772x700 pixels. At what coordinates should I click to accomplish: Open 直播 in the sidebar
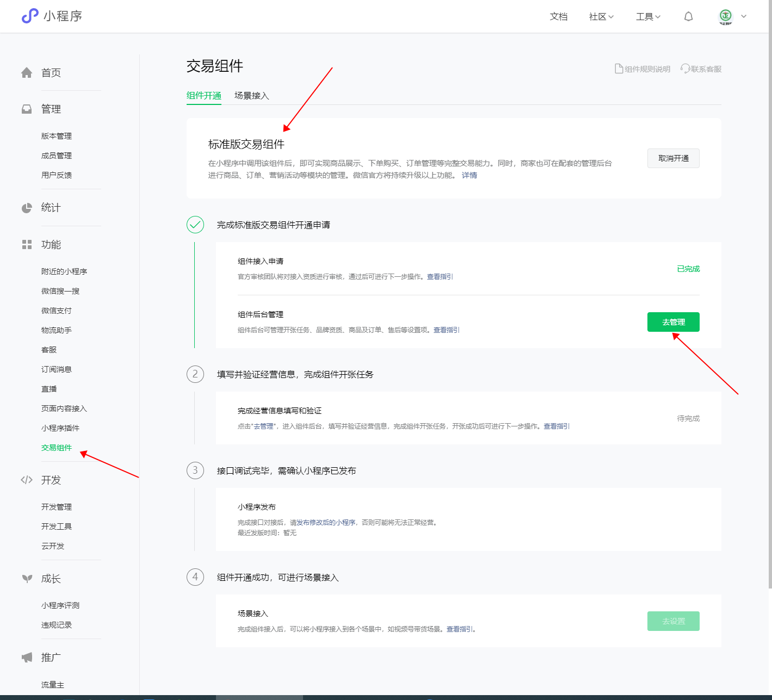point(49,389)
